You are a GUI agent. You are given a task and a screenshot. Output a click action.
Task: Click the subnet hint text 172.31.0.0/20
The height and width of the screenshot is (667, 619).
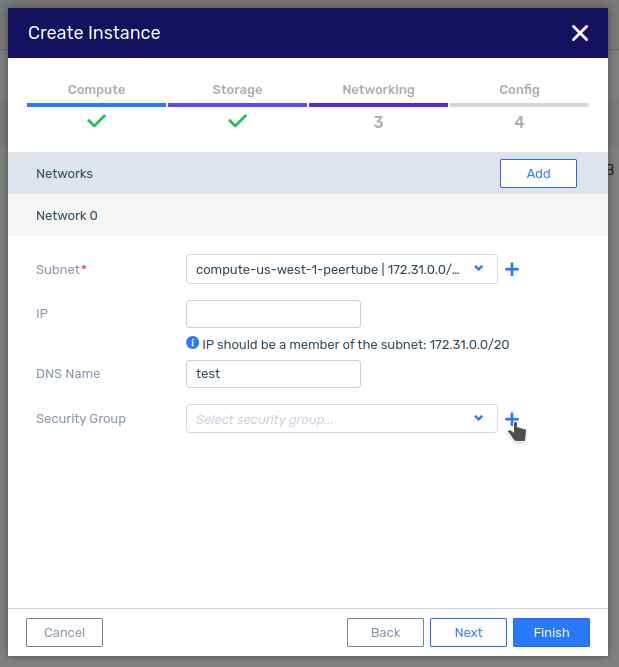pyautogui.click(x=469, y=345)
